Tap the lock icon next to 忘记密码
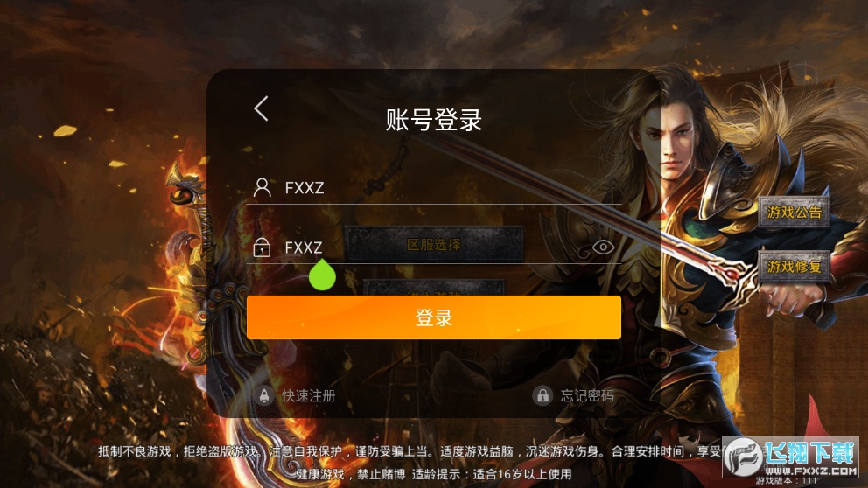This screenshot has width=868, height=488. [542, 395]
